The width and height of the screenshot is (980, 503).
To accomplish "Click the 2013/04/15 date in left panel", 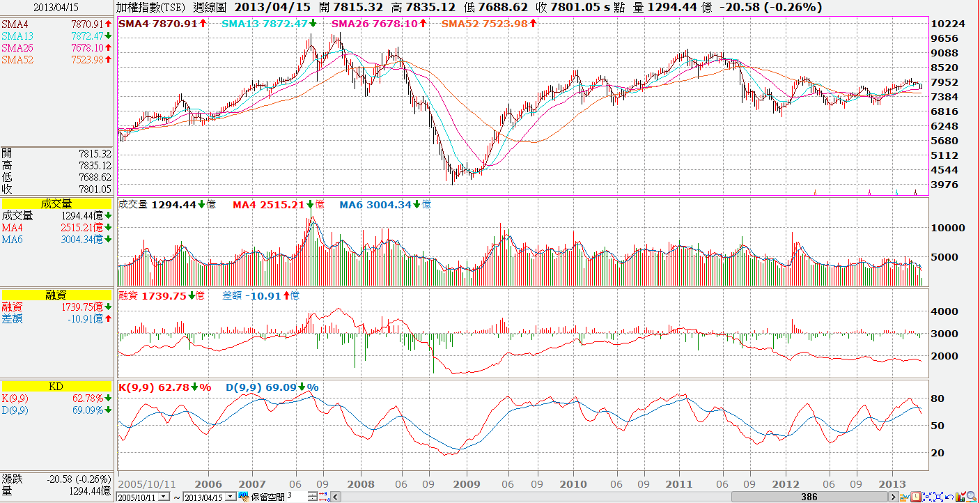I will pyautogui.click(x=56, y=6).
